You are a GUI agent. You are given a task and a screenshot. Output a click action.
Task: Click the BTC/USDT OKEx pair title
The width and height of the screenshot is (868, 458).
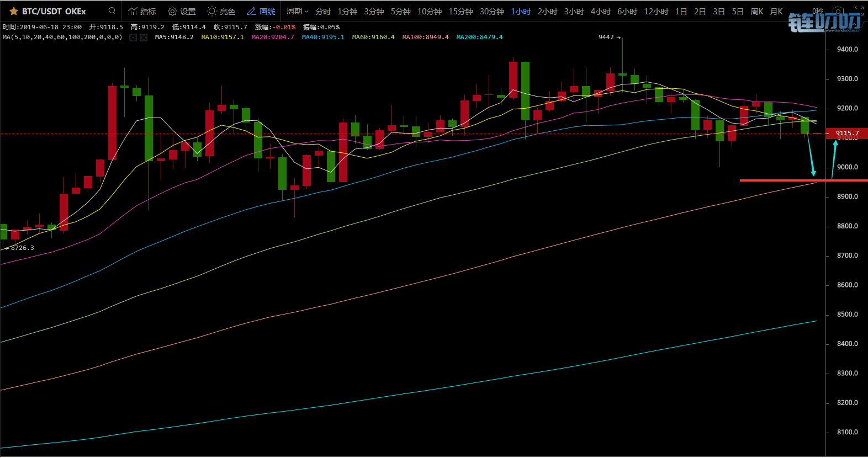54,11
